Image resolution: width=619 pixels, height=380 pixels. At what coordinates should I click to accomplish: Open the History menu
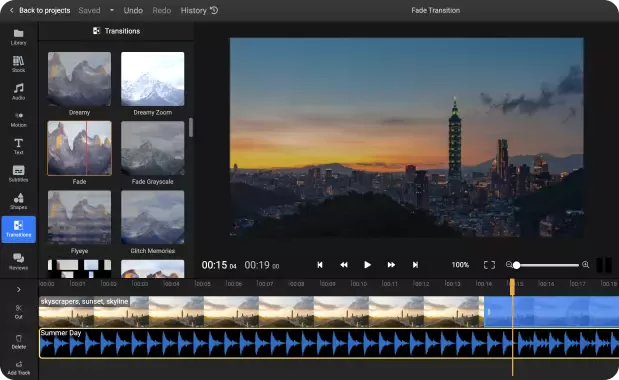(x=199, y=10)
